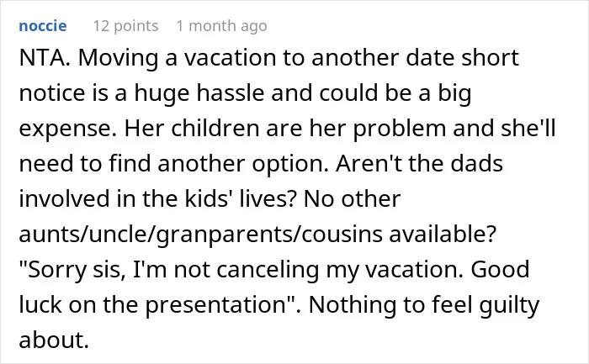The image size is (589, 364).
Task: Click the final word 'about.'
Action: pos(54,340)
